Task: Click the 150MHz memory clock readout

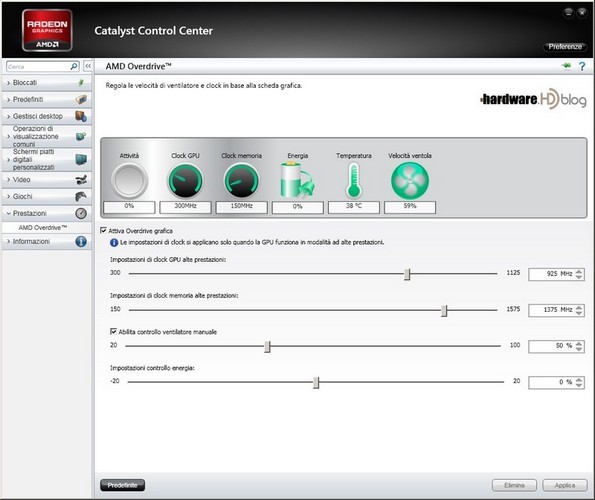Action: [241, 207]
